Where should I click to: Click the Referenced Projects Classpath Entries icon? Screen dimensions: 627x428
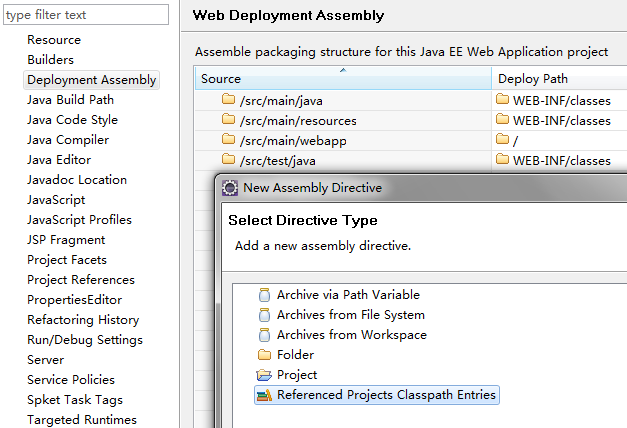(x=264, y=395)
